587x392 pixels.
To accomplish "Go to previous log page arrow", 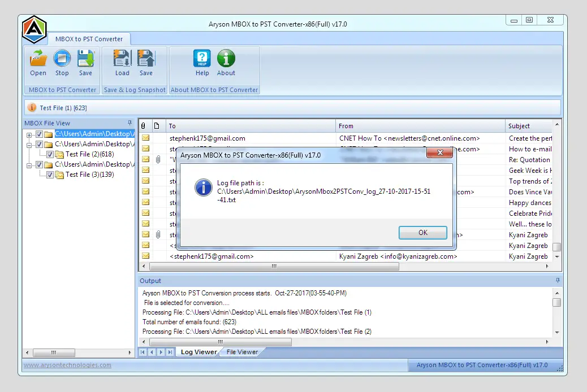I will pyautogui.click(x=152, y=352).
